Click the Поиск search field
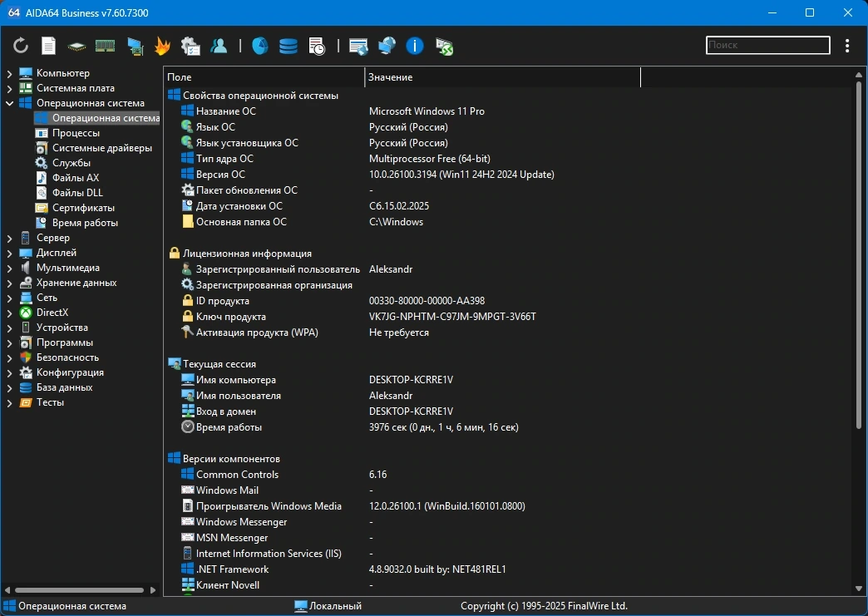 (767, 46)
